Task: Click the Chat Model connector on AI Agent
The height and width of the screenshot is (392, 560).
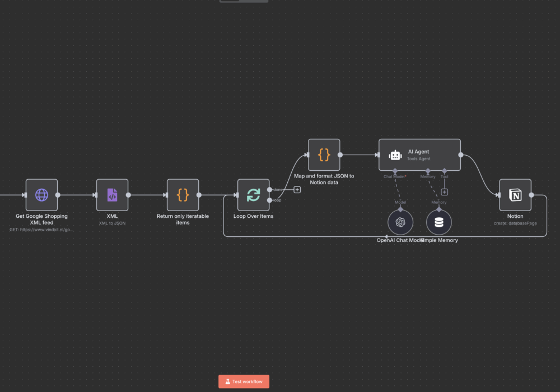Action: point(395,171)
